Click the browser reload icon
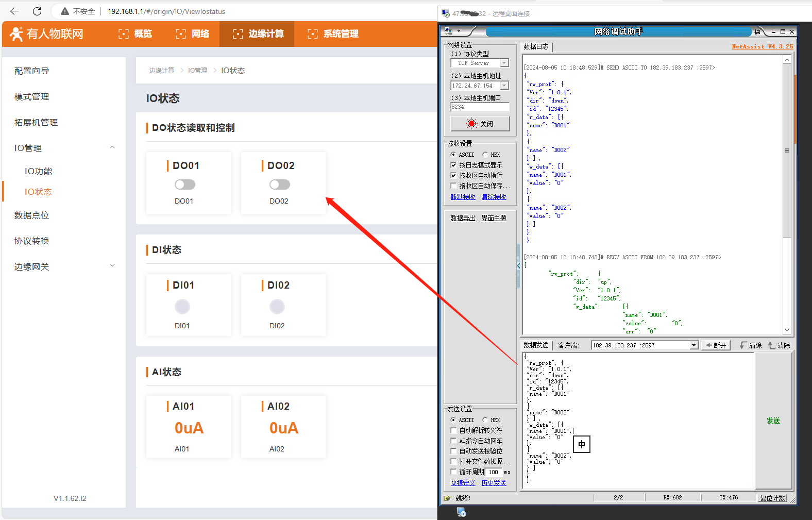812x520 pixels. (37, 11)
